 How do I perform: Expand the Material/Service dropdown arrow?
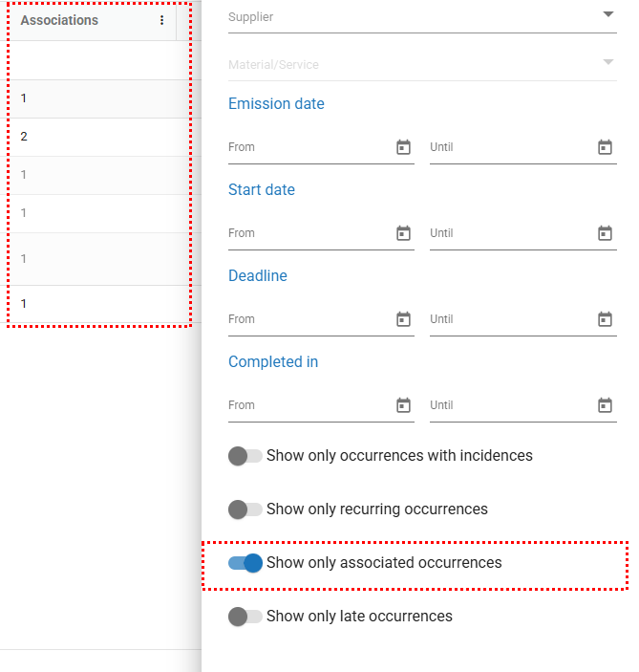(x=608, y=62)
